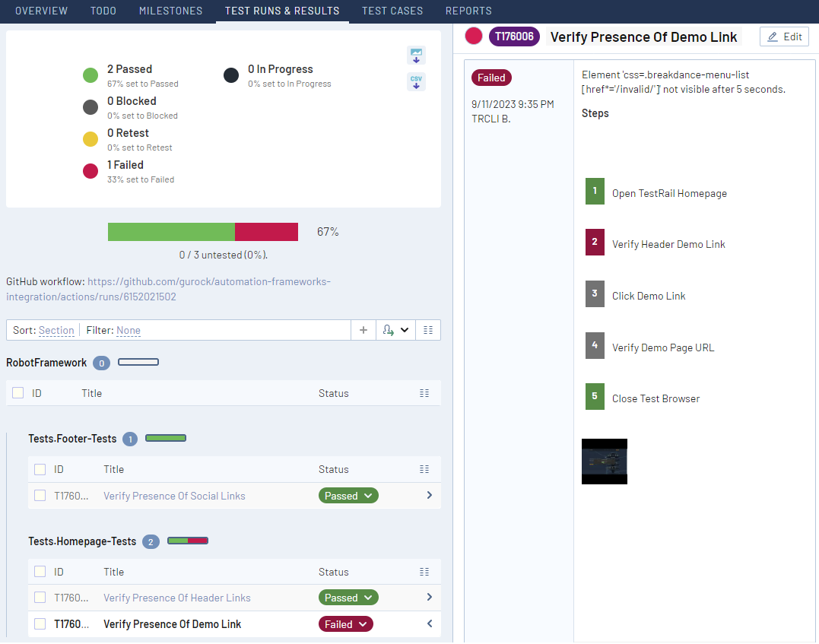Open the Passed status dropdown for Social Links test
The width and height of the screenshot is (819, 644).
pyautogui.click(x=348, y=496)
